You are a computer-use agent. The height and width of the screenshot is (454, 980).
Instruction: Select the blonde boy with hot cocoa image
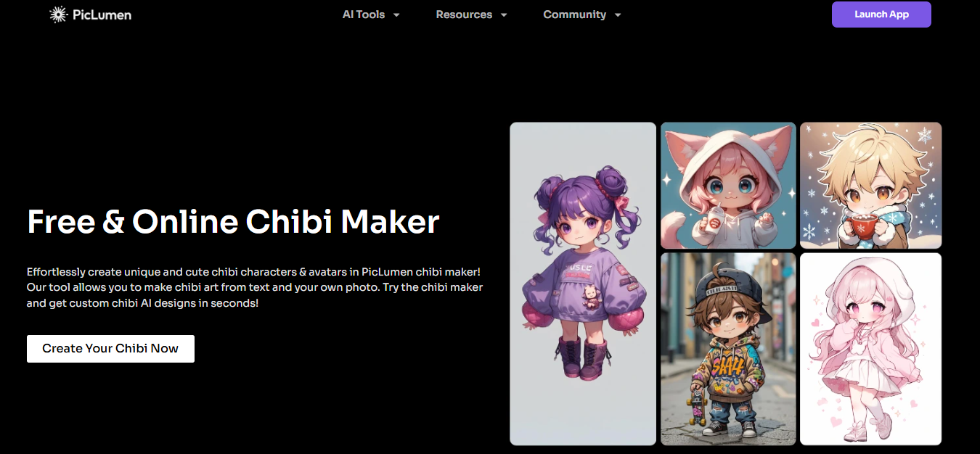(x=870, y=186)
